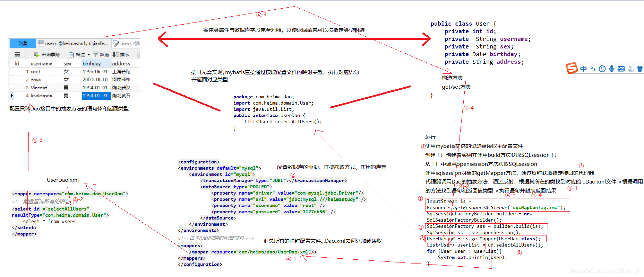Image resolution: width=644 pixels, height=277 pixels.
Task: Click the birthday cell '2000-10-10'
Action: pyautogui.click(x=96, y=80)
